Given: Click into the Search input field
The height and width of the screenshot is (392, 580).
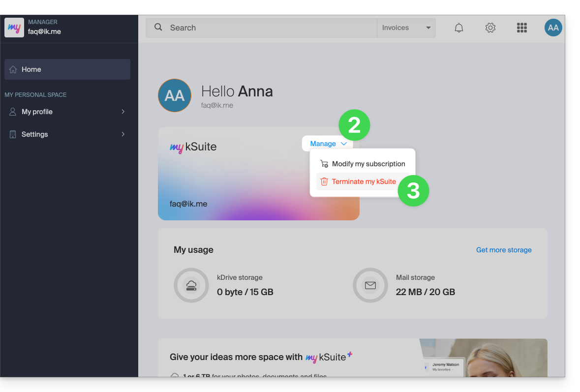Looking at the screenshot, I should (271, 28).
